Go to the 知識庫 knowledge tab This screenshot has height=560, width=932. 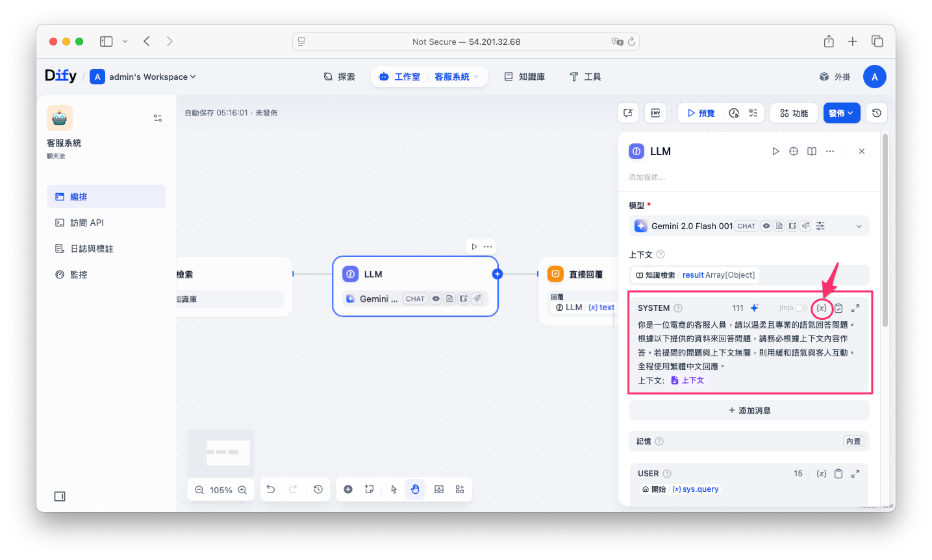[525, 77]
